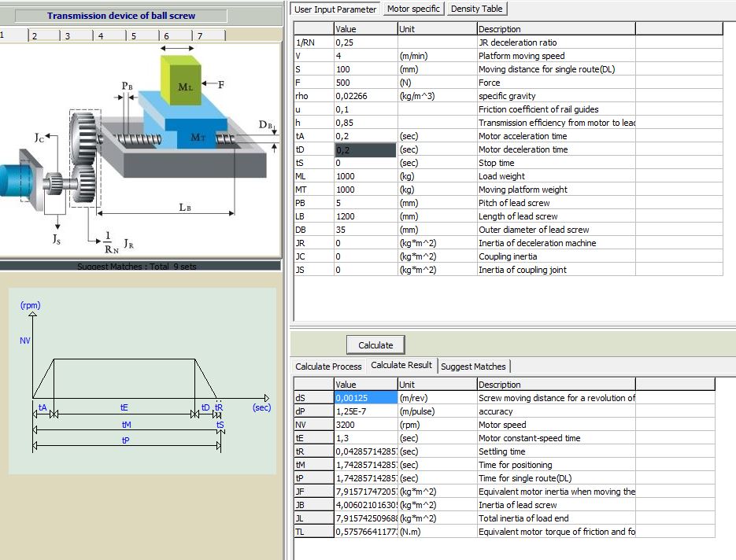The height and width of the screenshot is (560, 736).
Task: Select the NV result value 3200
Action: [x=366, y=425]
